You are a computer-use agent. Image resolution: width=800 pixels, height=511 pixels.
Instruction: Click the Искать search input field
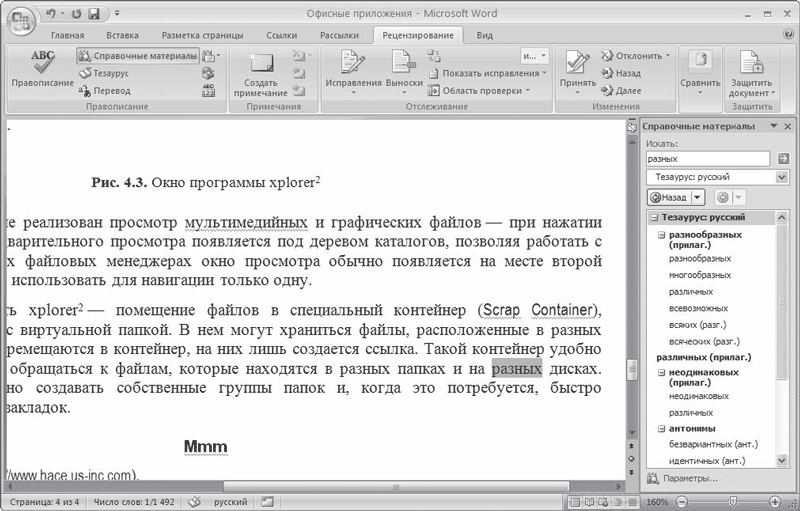708,159
